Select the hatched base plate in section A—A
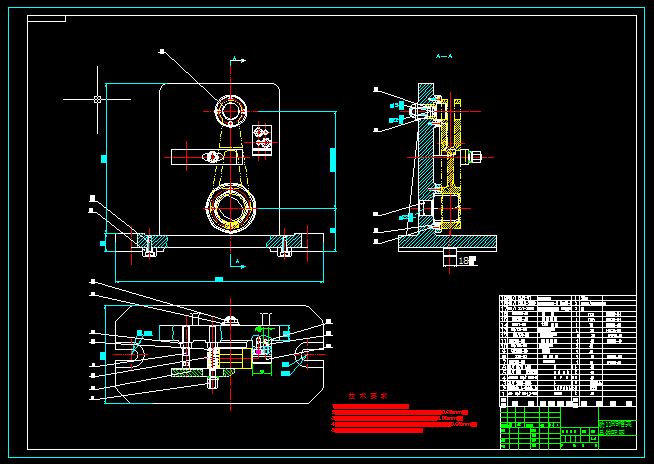This screenshot has height=464, width=654. tap(447, 242)
